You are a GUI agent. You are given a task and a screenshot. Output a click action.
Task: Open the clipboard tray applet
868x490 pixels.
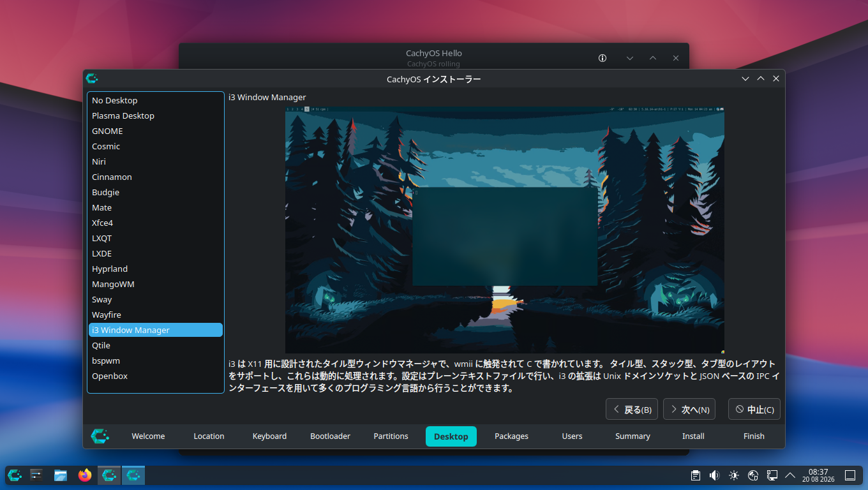click(696, 475)
